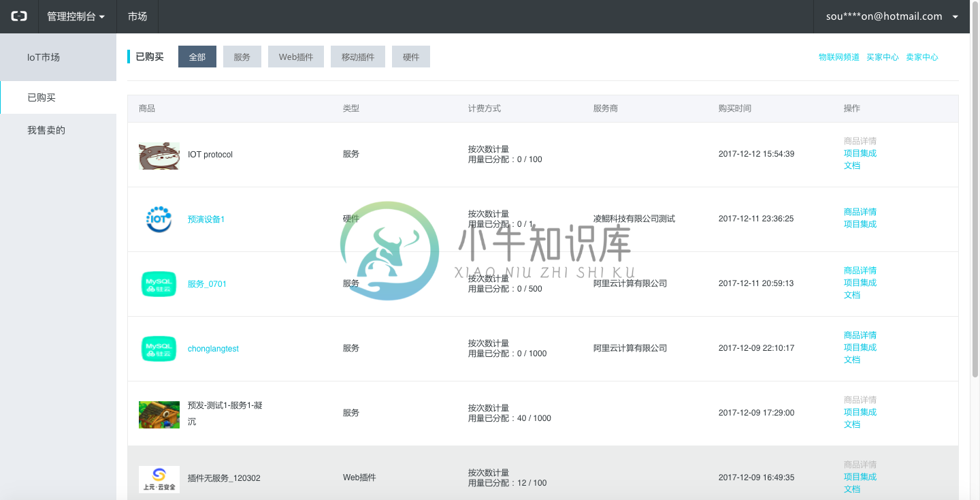This screenshot has width=980, height=500.
Task: Click the 插件无服务_120302 logo icon
Action: 159,480
